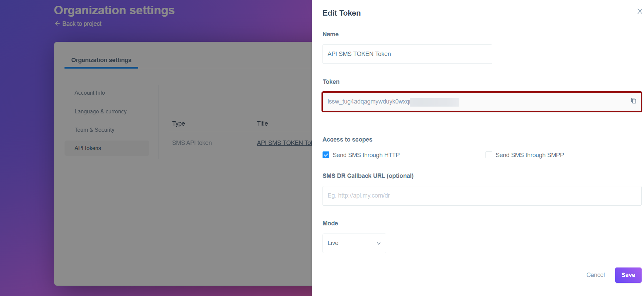Edit the token Name field
The image size is (644, 296).
coord(407,54)
